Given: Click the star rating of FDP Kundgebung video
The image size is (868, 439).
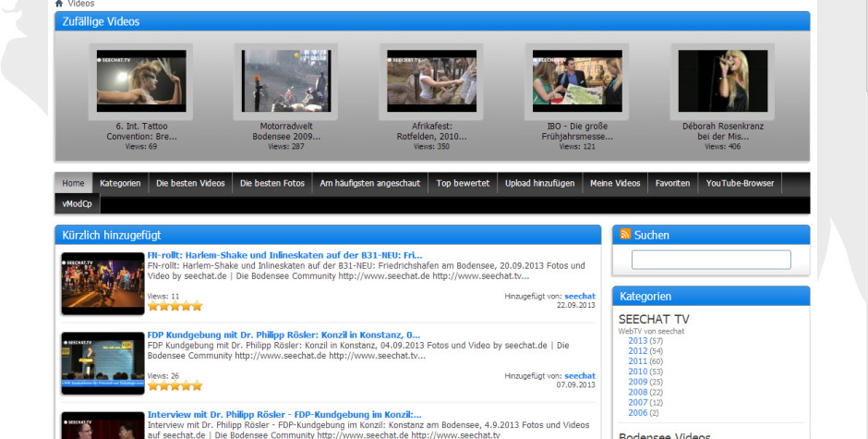Looking at the screenshot, I should [175, 385].
